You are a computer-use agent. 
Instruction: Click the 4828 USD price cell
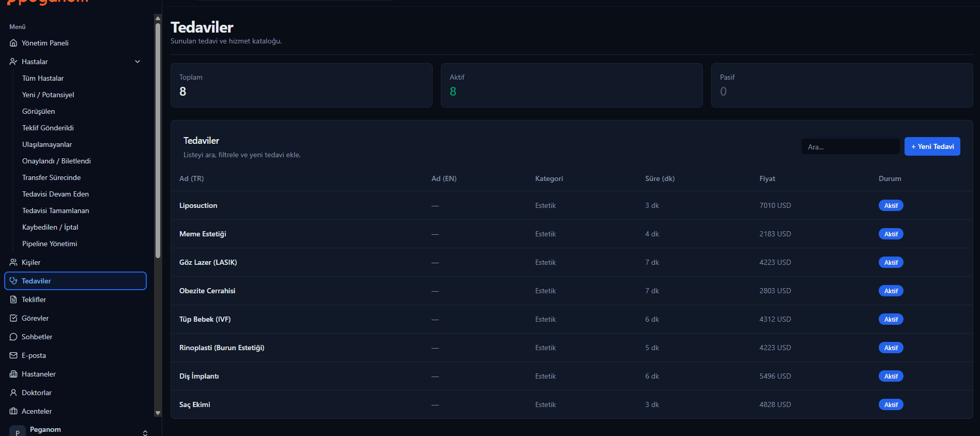tap(775, 404)
